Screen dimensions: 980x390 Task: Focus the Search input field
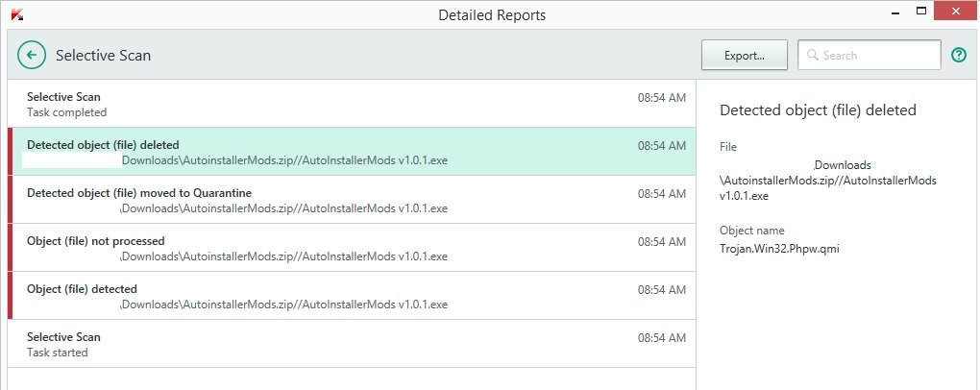click(x=870, y=55)
